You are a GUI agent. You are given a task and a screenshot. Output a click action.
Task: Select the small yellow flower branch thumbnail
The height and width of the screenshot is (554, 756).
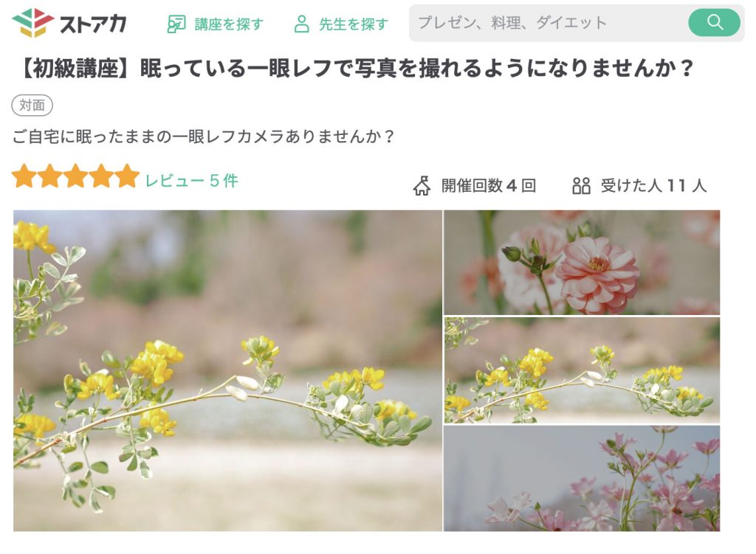pos(582,370)
